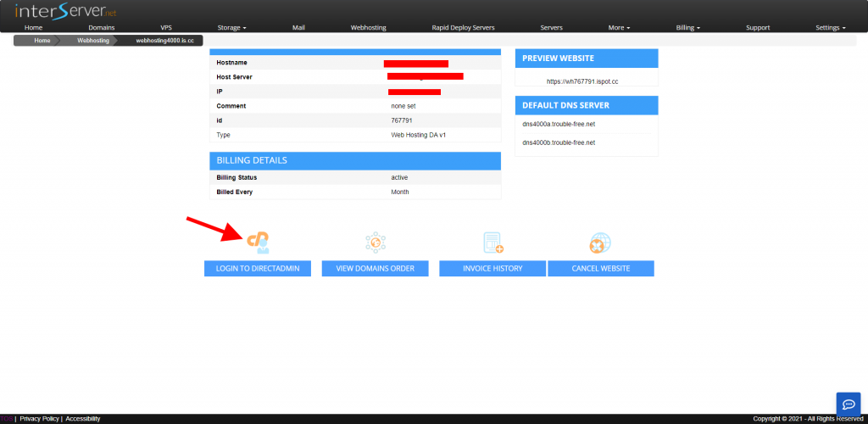This screenshot has height=424, width=868.
Task: Select Rapid Deploy Servers in navigation
Action: 464,28
